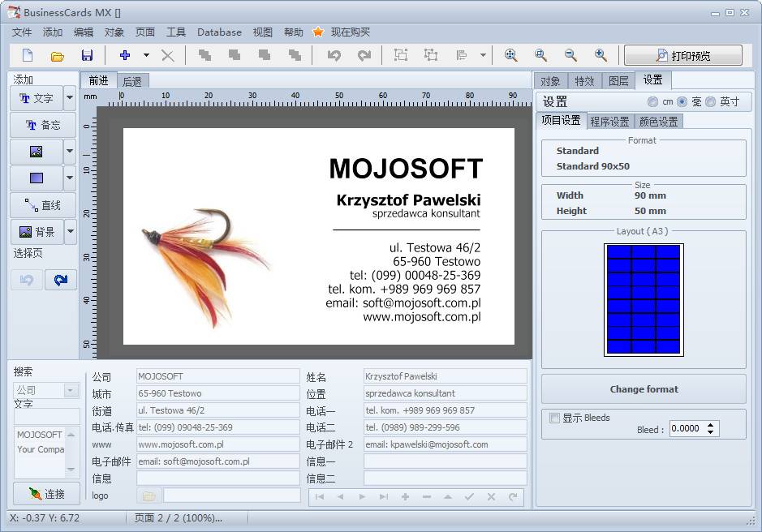
Task: Open the dropdown arrow beside 背景
Action: pyautogui.click(x=70, y=232)
